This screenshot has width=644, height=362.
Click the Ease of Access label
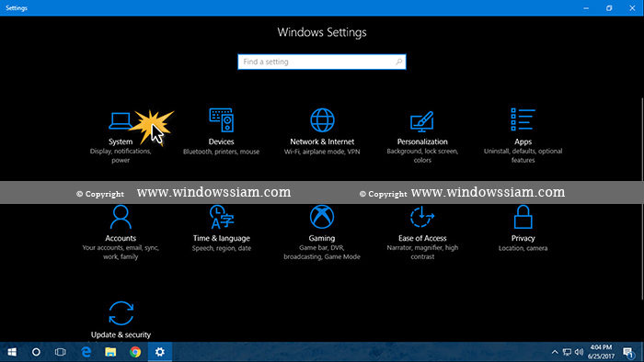click(422, 238)
